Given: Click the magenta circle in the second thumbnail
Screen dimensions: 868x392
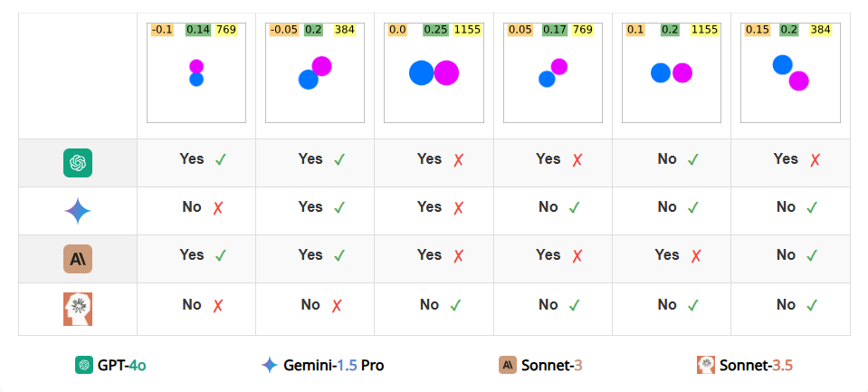Looking at the screenshot, I should coord(321,66).
